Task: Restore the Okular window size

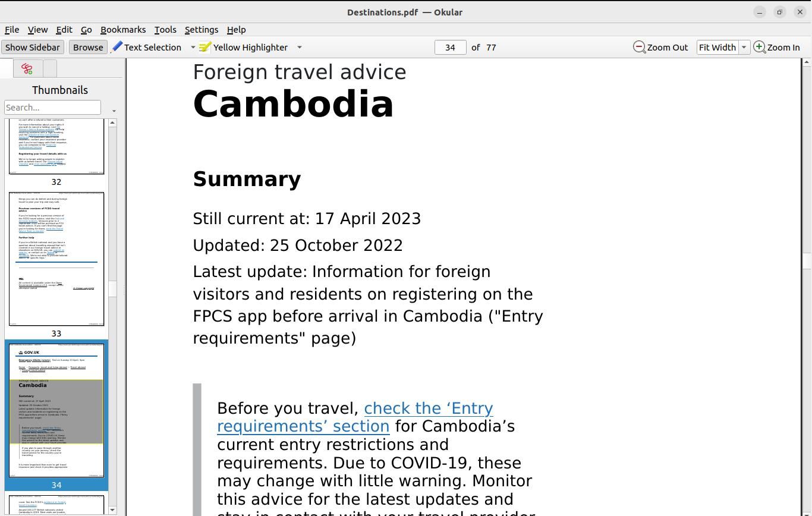Action: 779,12
